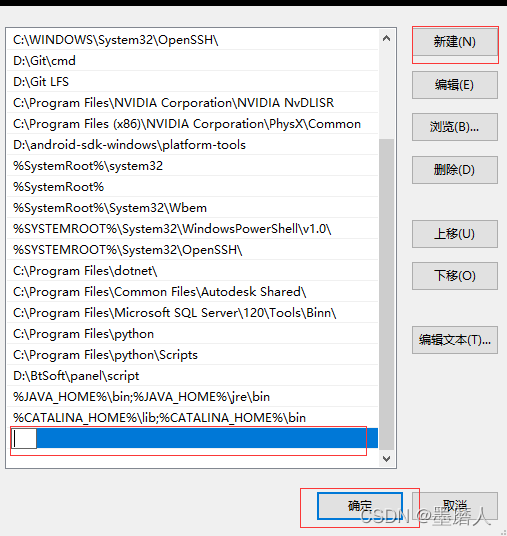Viewport: 507px width, 536px height.
Task: Open the 浏览(B)... browse button
Action: click(x=455, y=127)
